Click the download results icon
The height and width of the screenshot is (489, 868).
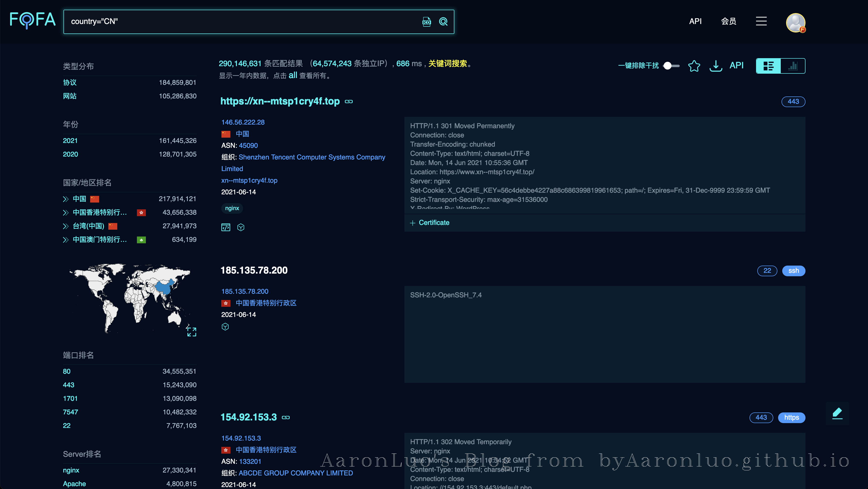point(715,66)
